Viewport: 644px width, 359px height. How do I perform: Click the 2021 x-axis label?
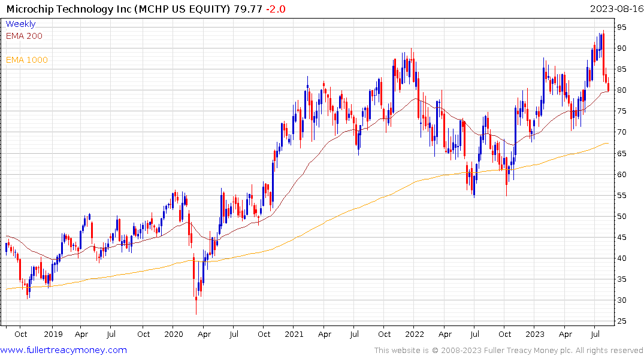click(x=294, y=334)
